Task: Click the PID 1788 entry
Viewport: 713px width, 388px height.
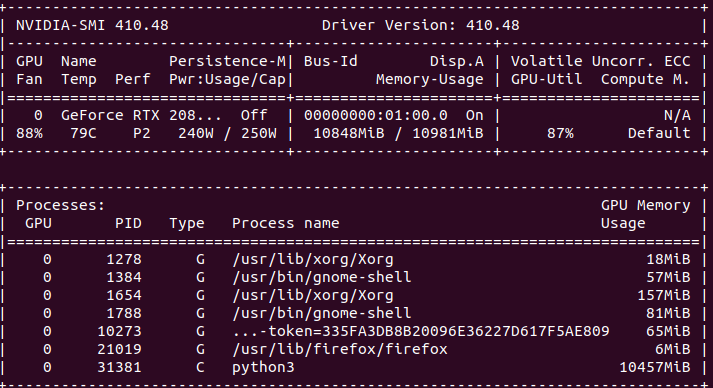Action: pos(124,313)
